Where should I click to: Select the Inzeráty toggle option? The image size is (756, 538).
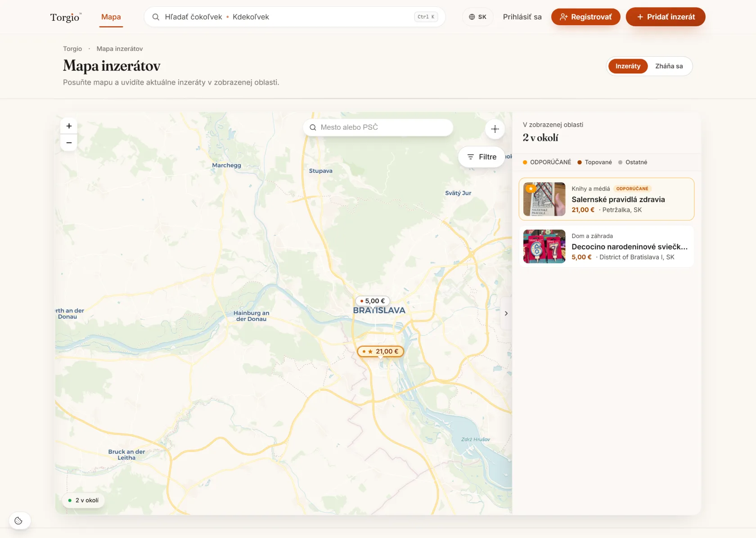[628, 66]
